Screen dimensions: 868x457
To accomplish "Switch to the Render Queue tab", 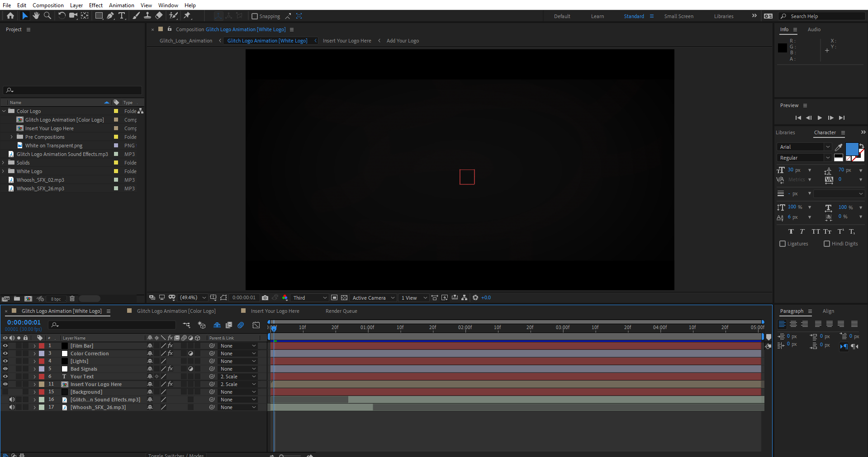I will (341, 311).
